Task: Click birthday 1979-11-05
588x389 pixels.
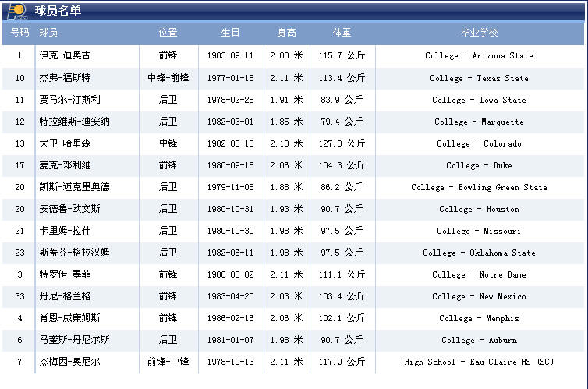Action: click(230, 187)
